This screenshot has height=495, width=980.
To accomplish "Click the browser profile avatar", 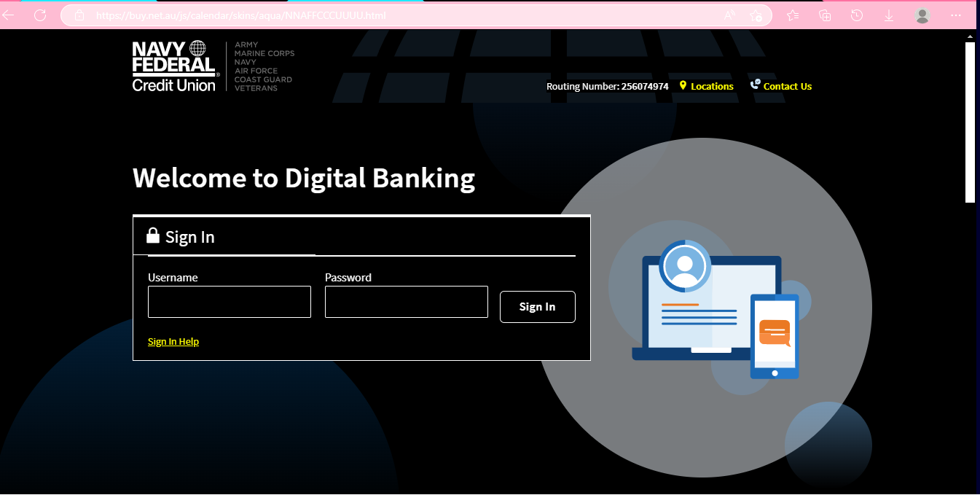I will point(922,15).
